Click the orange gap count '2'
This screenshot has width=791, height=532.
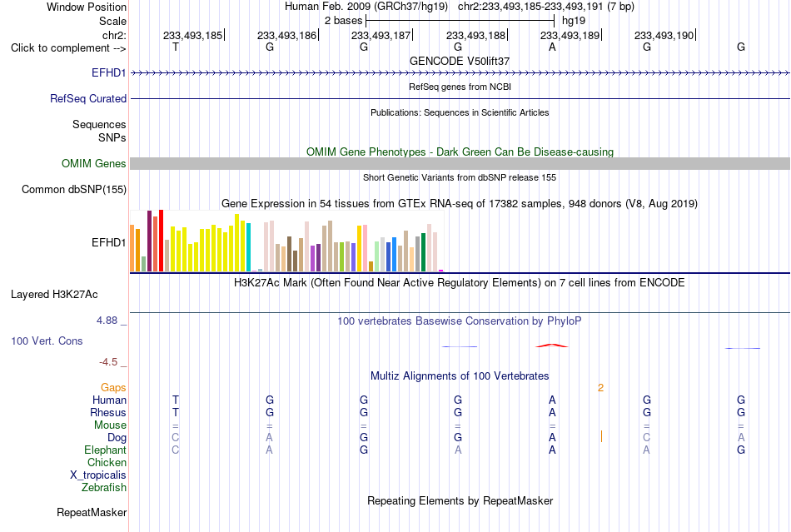point(600,388)
